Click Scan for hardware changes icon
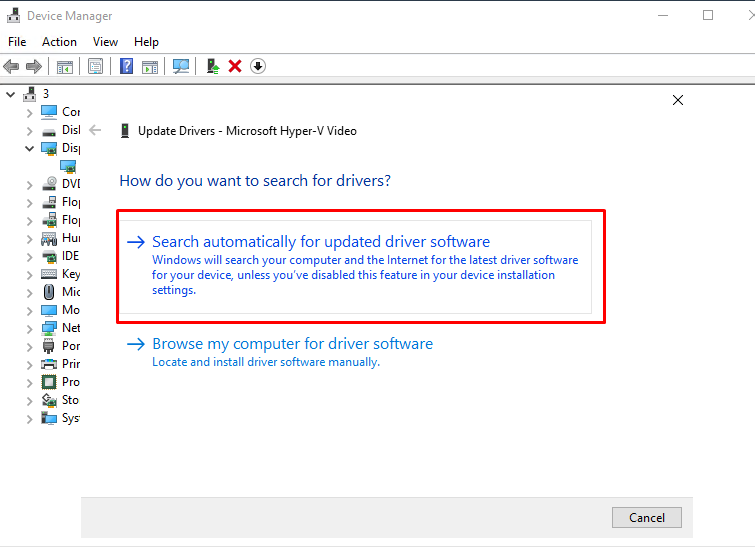Image resolution: width=755 pixels, height=548 pixels. (x=181, y=66)
